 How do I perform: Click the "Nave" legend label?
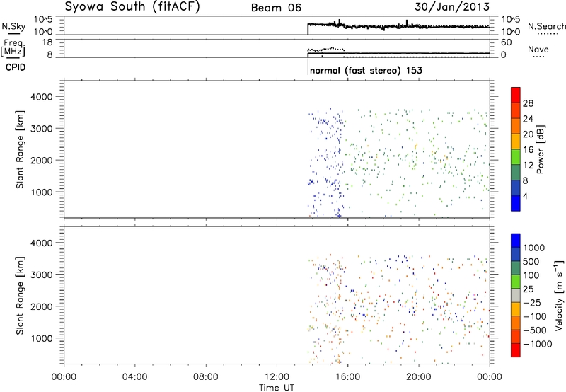[x=538, y=49]
